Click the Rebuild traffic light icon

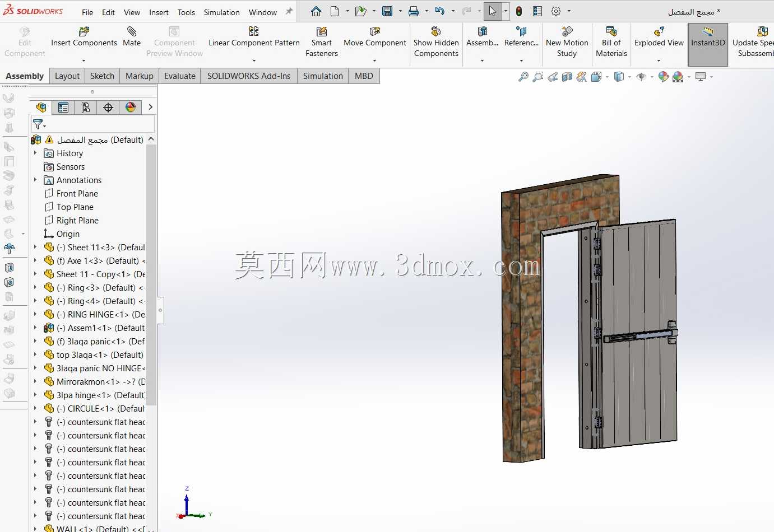[519, 11]
